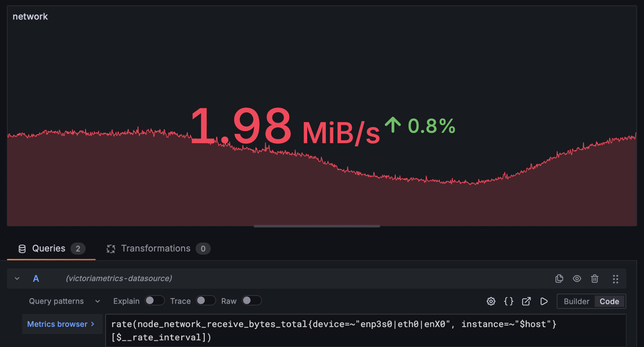Hide query A using the eye icon
Image resolution: width=644 pixels, height=347 pixels.
577,279
